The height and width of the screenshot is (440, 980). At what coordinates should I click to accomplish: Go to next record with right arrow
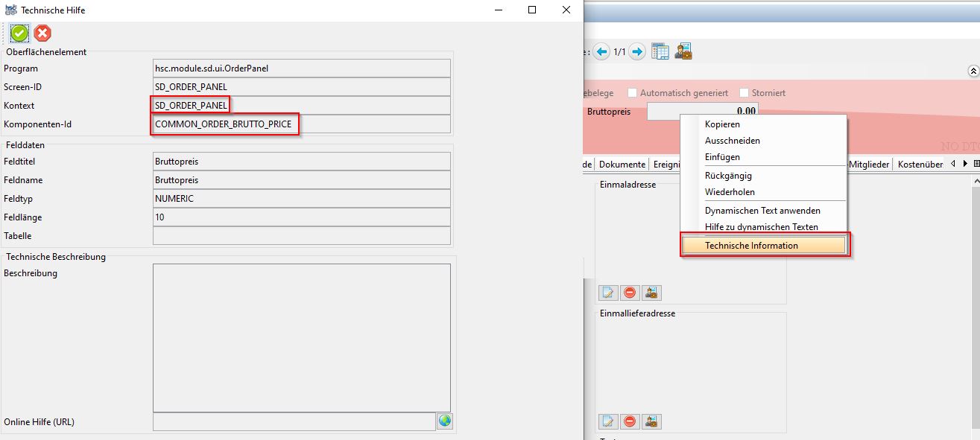[636, 52]
